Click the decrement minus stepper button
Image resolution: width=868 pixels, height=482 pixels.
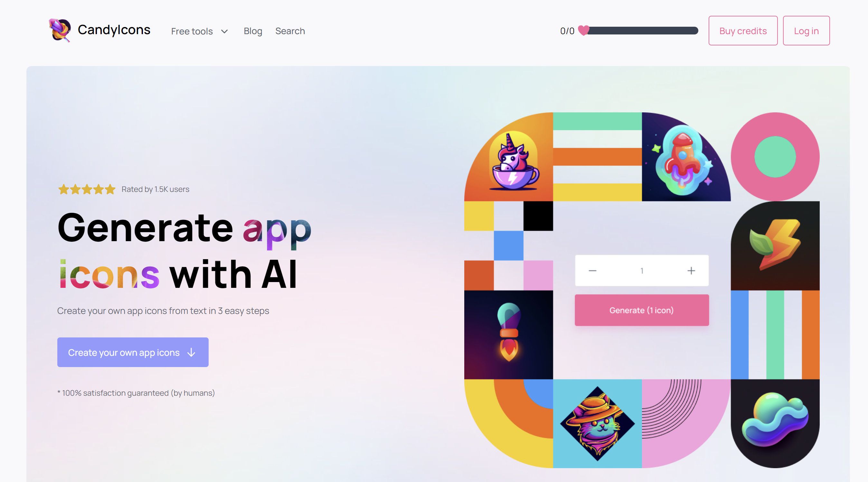[x=592, y=270]
